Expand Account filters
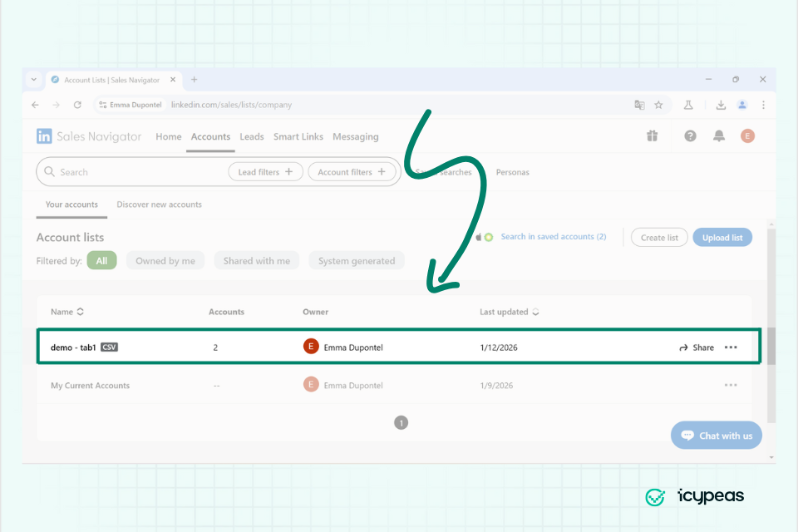This screenshot has width=798, height=532. 352,172
